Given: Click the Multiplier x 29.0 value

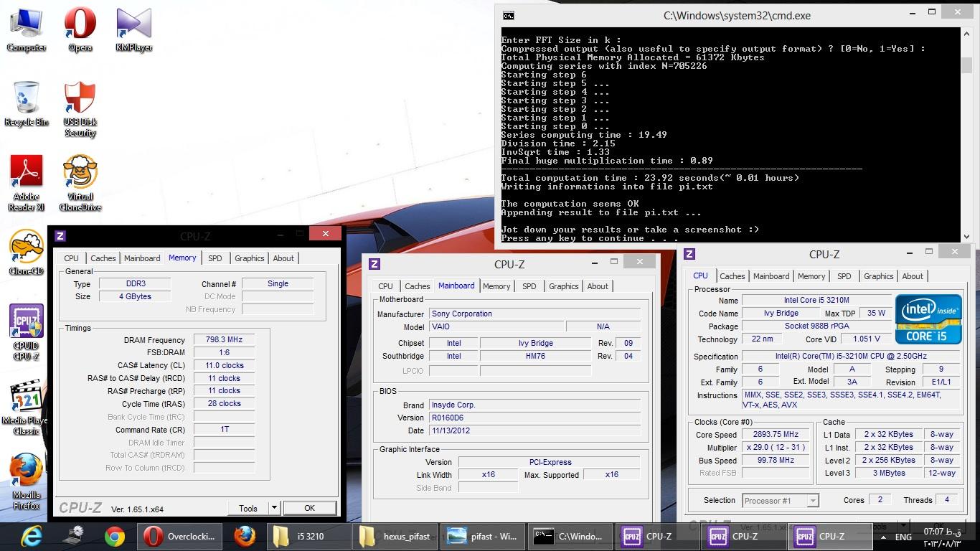Looking at the screenshot, I should pos(776,447).
